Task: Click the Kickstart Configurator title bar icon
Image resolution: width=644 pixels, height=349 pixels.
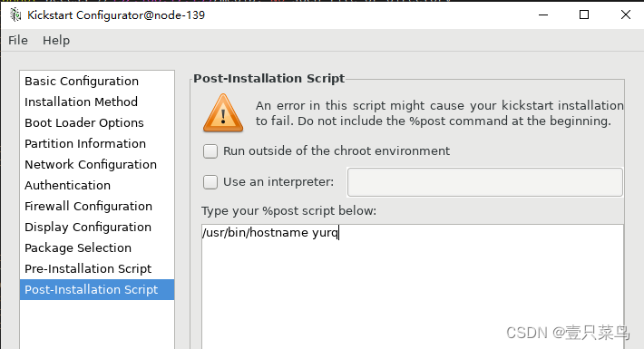Action: [x=15, y=15]
